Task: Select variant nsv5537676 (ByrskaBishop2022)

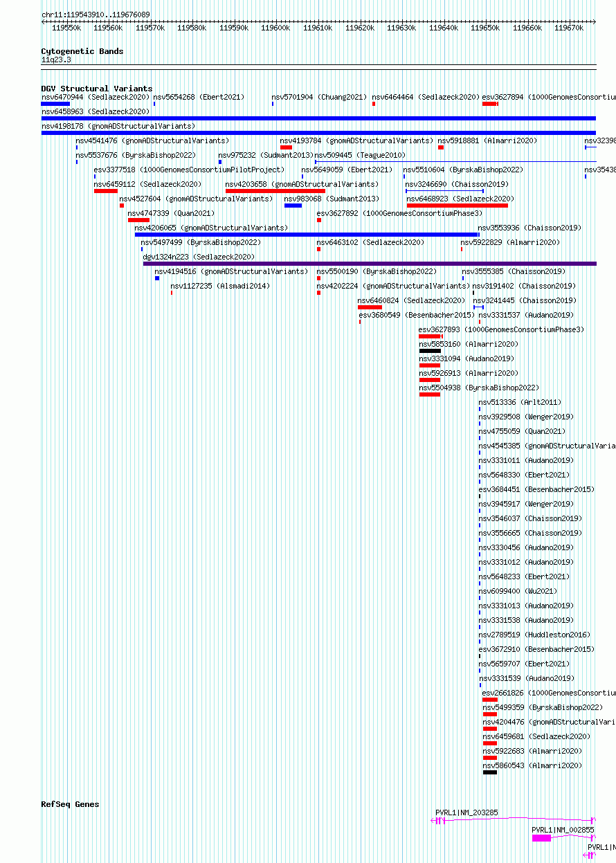Action: click(x=136, y=155)
